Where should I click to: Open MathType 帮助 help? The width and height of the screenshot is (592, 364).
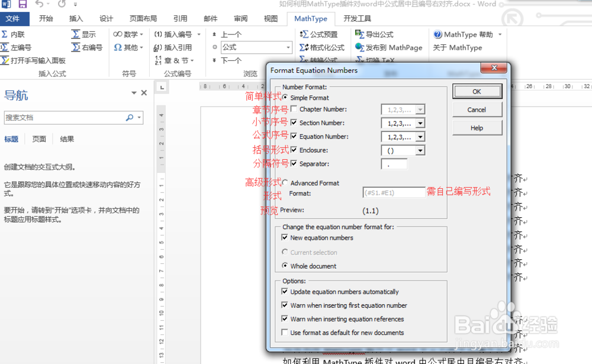coord(468,34)
